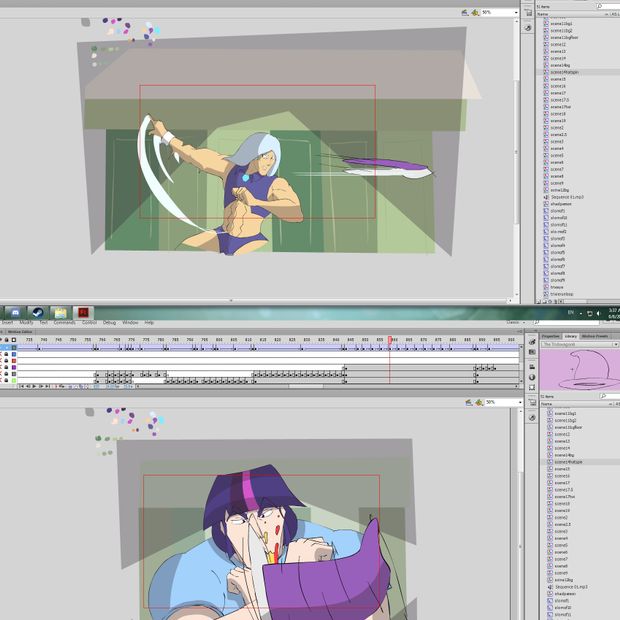Open the Help menu
The width and height of the screenshot is (620, 620).
pyautogui.click(x=149, y=323)
